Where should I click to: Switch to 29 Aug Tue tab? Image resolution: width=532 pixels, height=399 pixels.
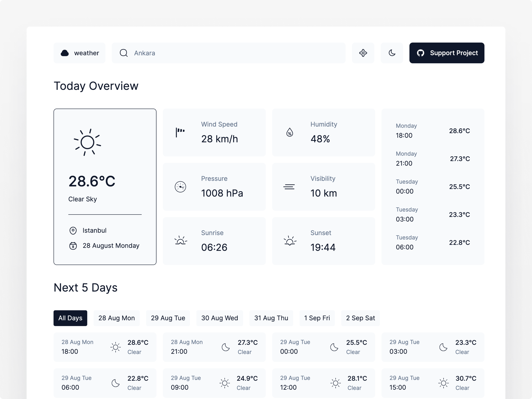click(168, 318)
